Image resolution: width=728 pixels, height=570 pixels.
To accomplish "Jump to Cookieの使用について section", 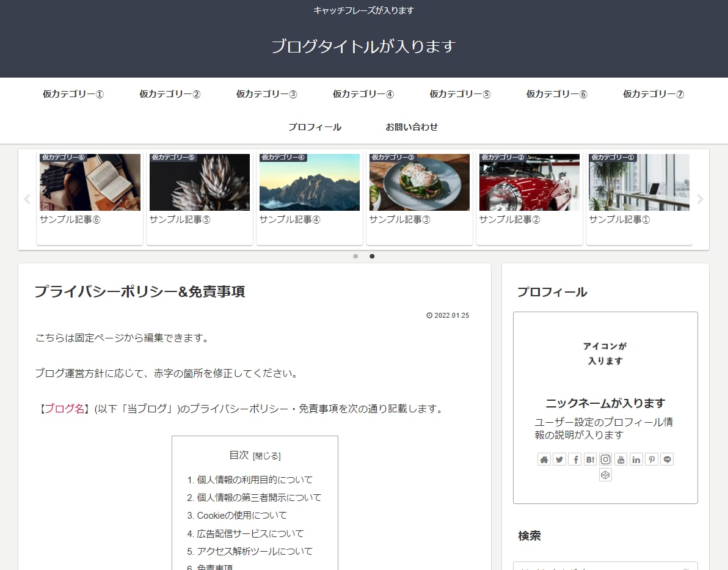I will point(242,515).
